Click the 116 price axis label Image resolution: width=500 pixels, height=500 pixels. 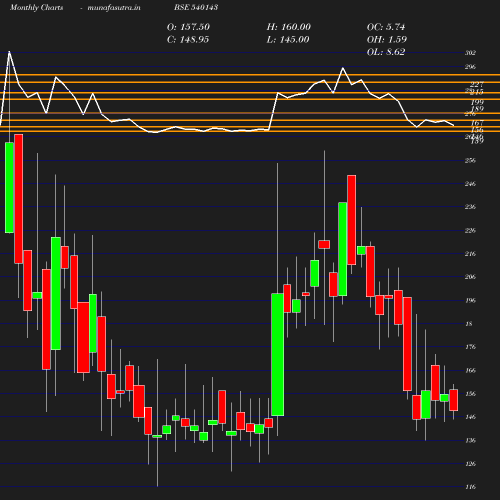tap(470, 487)
